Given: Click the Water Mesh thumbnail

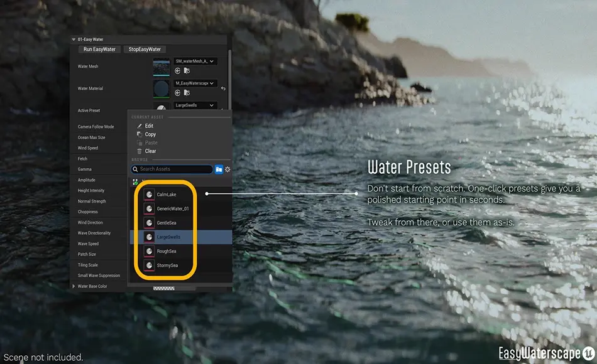Looking at the screenshot, I should 162,67.
